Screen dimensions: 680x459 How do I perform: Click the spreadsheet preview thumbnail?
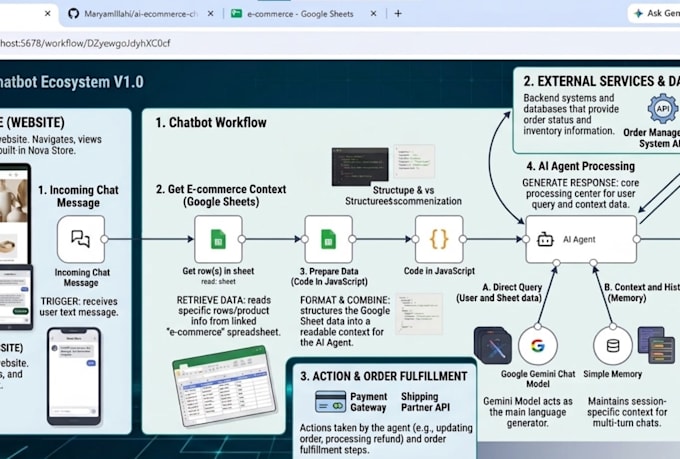[x=224, y=386]
